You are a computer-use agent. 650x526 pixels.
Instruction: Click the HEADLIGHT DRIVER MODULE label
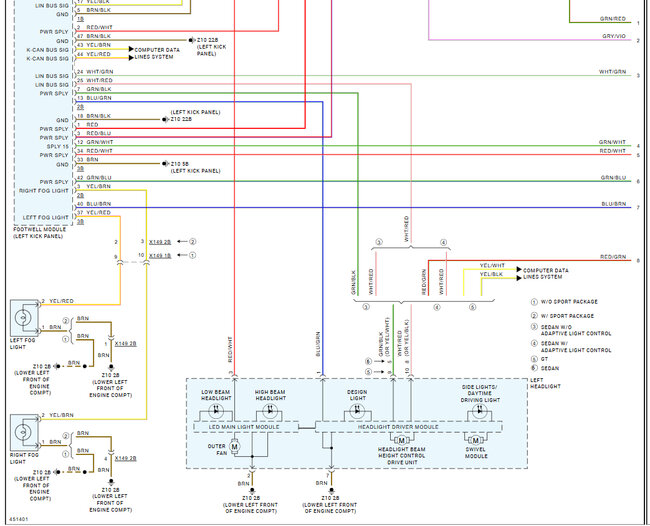point(398,427)
